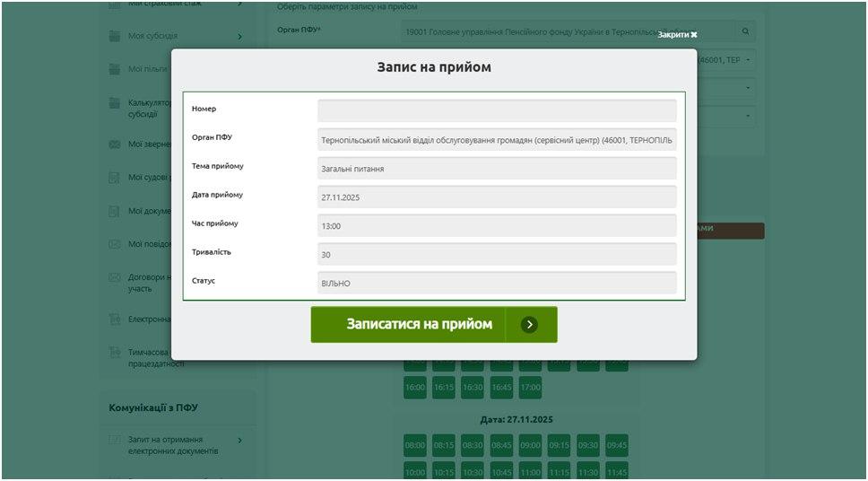
Task: Click the icon next to Договори на участь
Action: click(114, 277)
